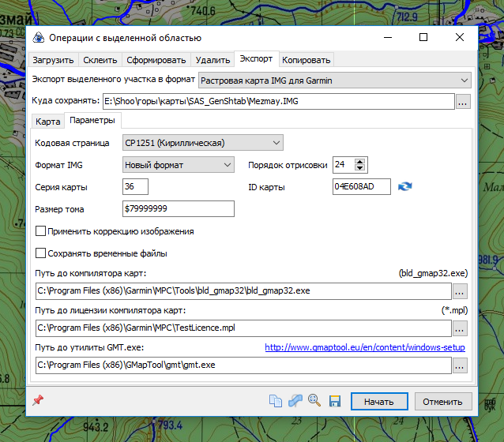The width and height of the screenshot is (504, 442).
Task: Click the magnifier zoom icon
Action: pyautogui.click(x=314, y=401)
